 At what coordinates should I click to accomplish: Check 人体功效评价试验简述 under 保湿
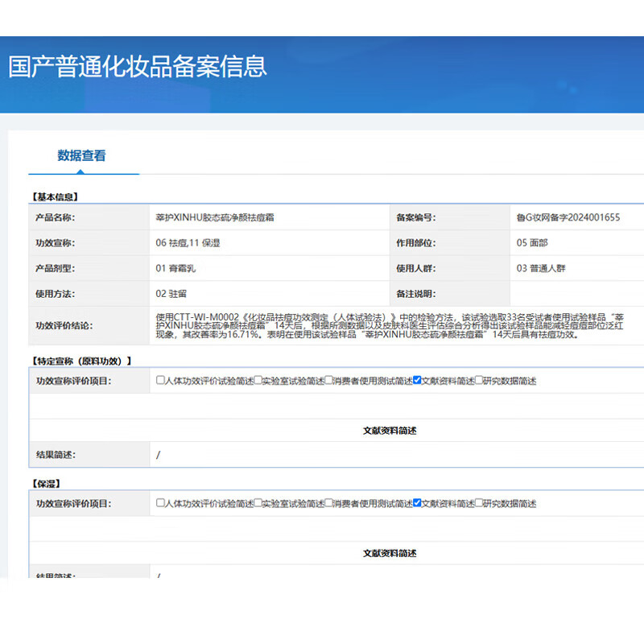point(161,503)
